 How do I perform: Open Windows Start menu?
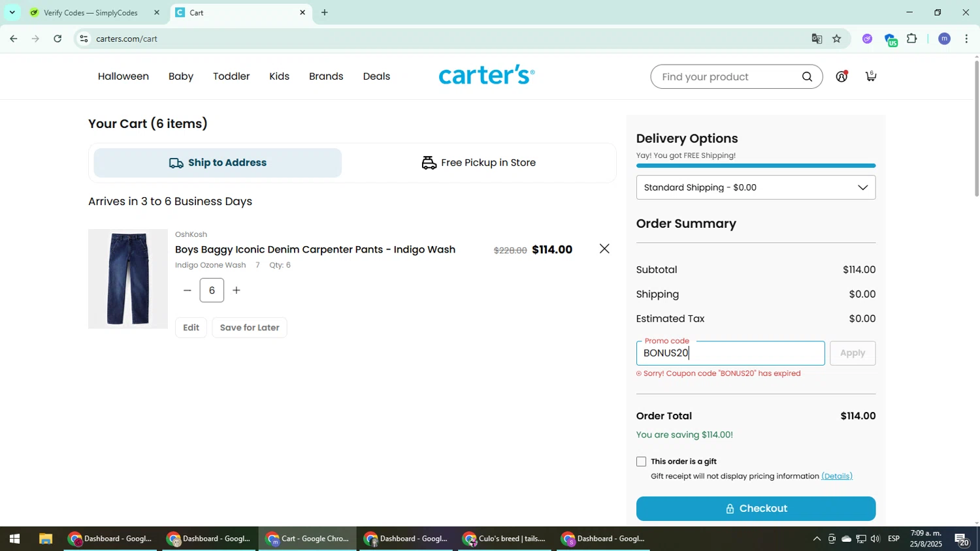point(14,539)
